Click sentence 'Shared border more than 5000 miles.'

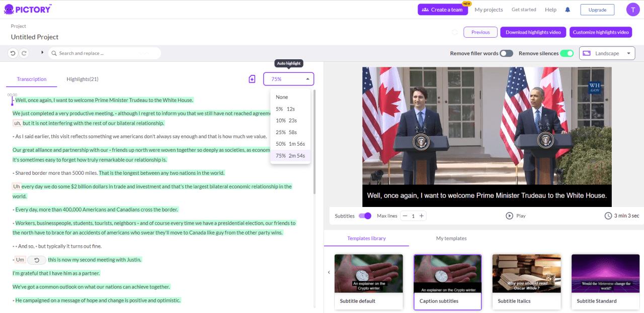coord(56,173)
